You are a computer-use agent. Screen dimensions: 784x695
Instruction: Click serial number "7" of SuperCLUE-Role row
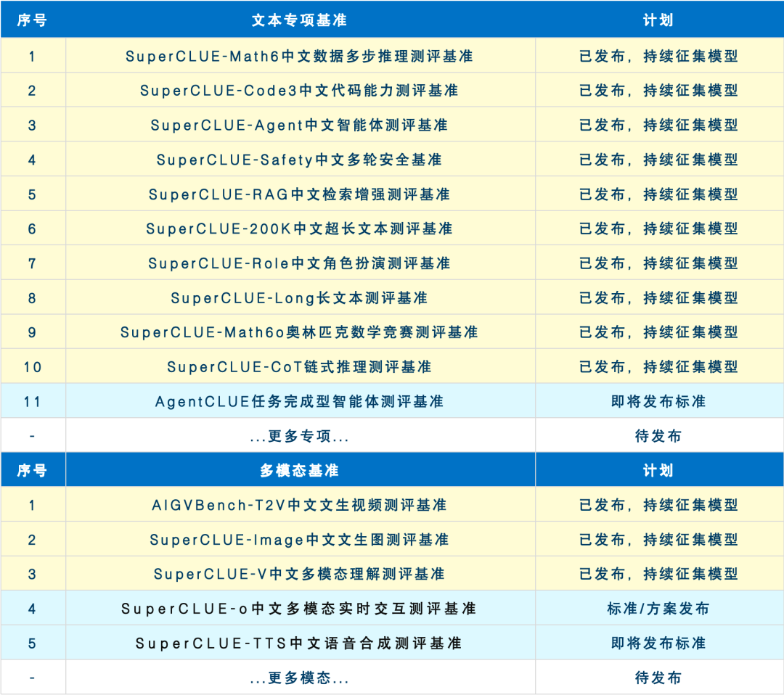(x=33, y=263)
